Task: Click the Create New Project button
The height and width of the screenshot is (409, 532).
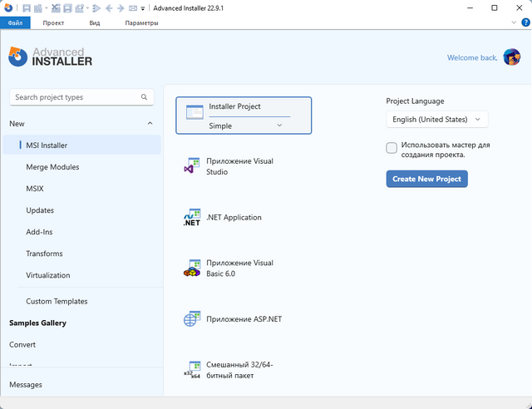Action: coord(426,179)
